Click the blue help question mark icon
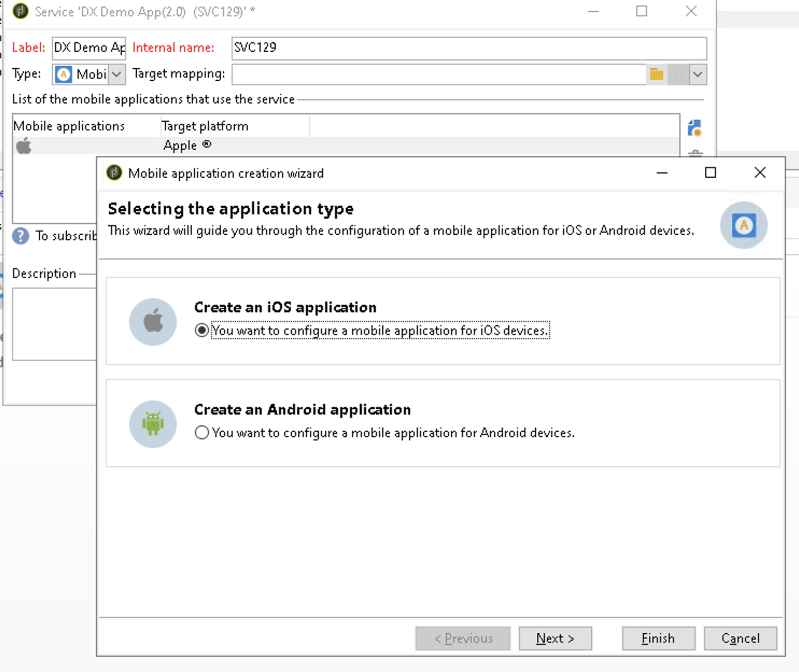799x672 pixels. click(x=20, y=236)
